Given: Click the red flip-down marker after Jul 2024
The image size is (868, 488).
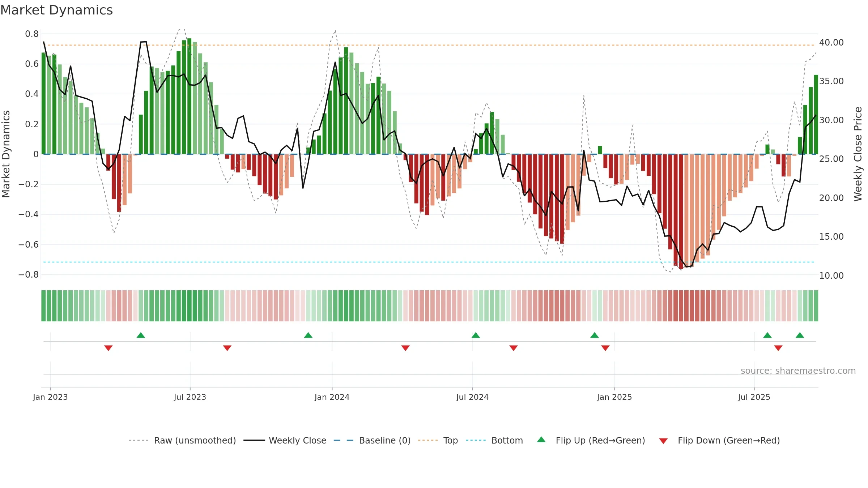Looking at the screenshot, I should (514, 348).
